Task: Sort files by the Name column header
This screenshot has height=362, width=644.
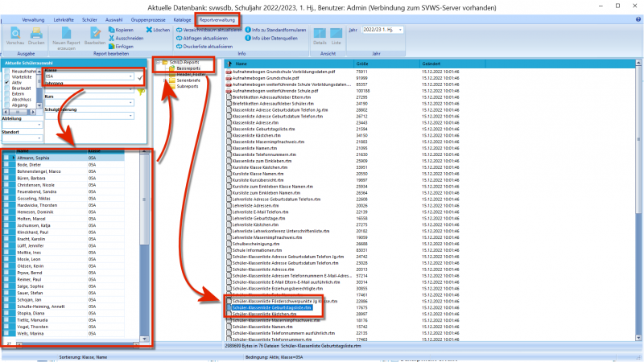Action: click(289, 64)
